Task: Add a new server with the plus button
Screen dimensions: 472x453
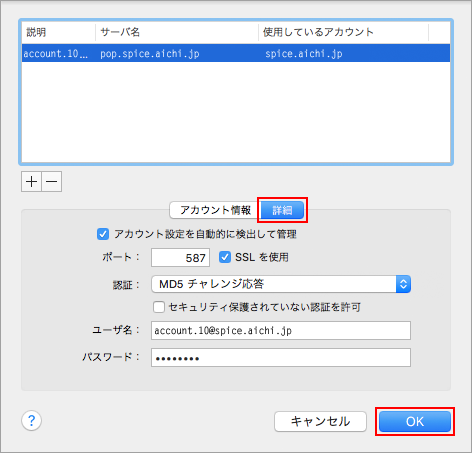Action: pyautogui.click(x=31, y=182)
